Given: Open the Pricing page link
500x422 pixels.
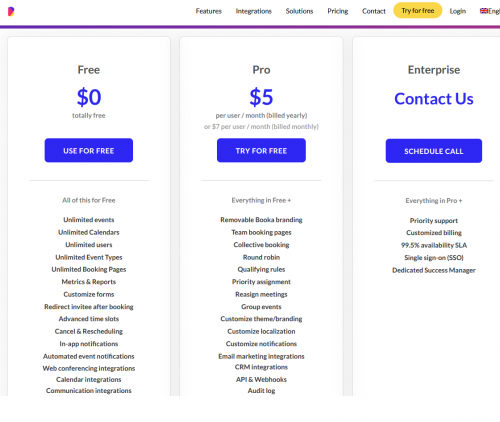Looking at the screenshot, I should pyautogui.click(x=338, y=11).
